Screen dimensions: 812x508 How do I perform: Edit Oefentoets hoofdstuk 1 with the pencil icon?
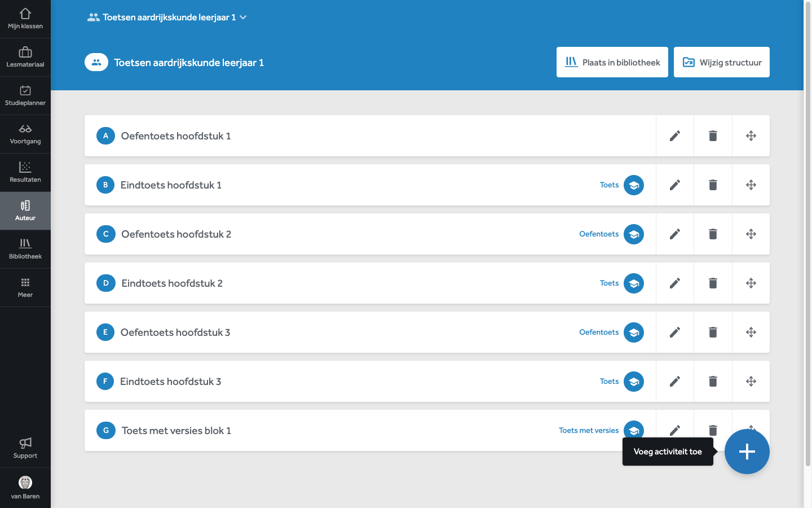[674, 135]
